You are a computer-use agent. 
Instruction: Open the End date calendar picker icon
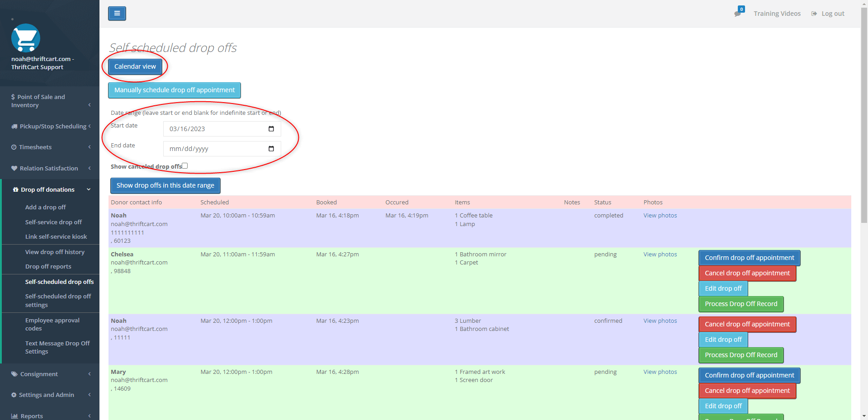pyautogui.click(x=271, y=149)
